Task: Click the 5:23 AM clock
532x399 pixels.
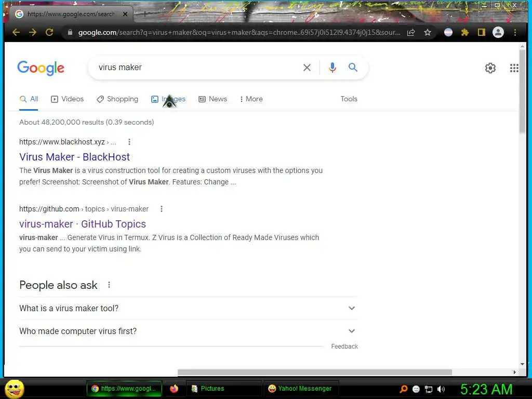Action: click(486, 389)
